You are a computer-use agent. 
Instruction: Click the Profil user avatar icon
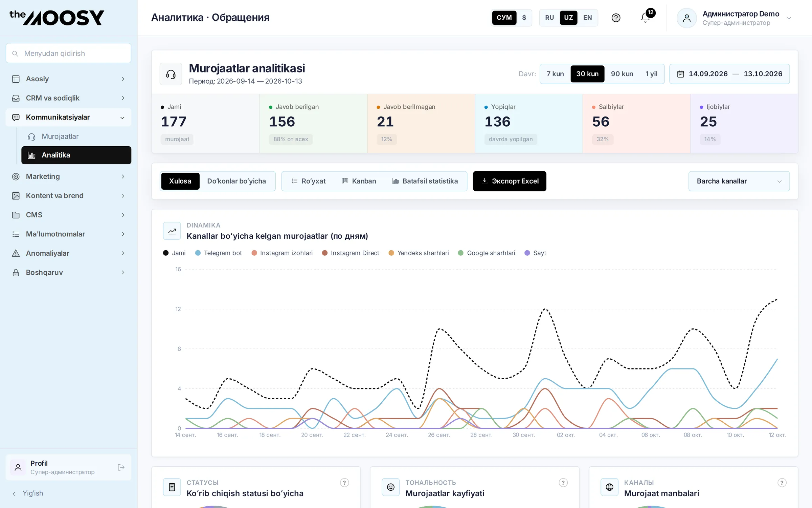pos(18,467)
